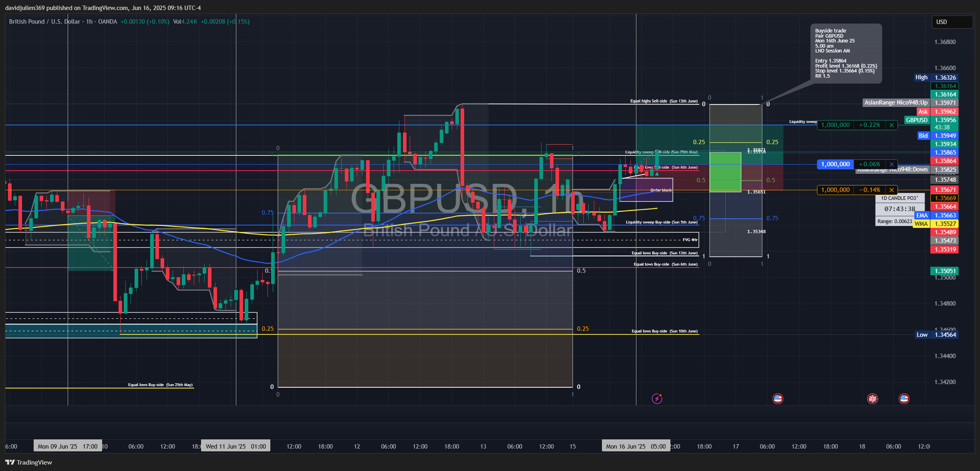This screenshot has height=471, width=980.
Task: Open the US flag event icon nearest the 17 date label
Action: (778, 399)
